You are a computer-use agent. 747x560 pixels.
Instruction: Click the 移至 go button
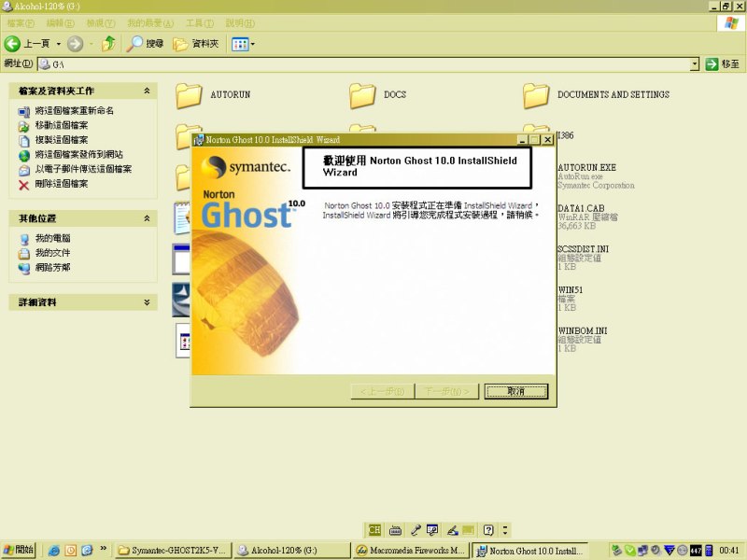[x=722, y=63]
